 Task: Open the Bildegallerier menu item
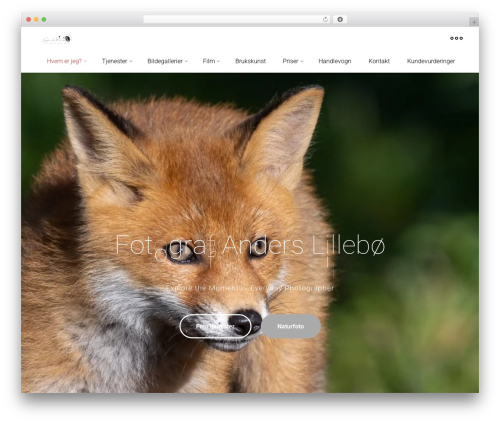165,61
